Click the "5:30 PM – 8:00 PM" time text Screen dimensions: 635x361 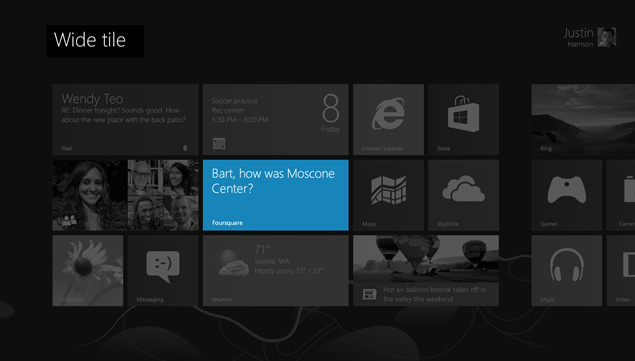(x=240, y=120)
